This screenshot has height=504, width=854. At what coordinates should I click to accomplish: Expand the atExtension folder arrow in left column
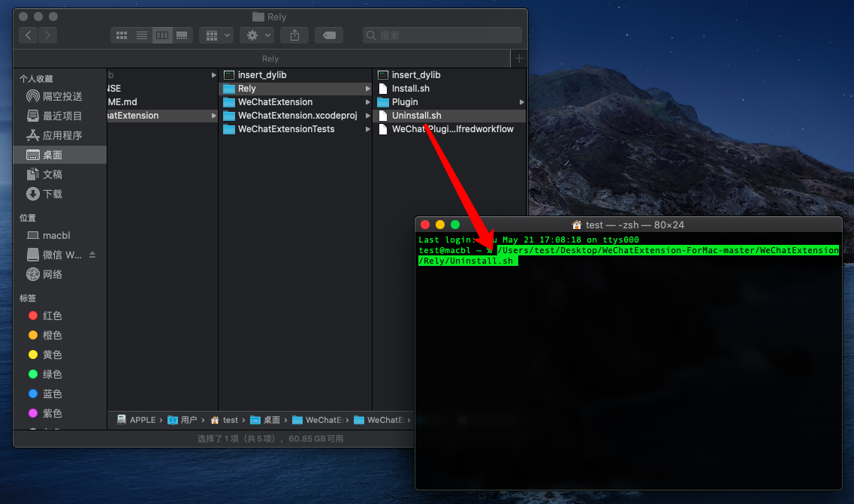[x=213, y=116]
